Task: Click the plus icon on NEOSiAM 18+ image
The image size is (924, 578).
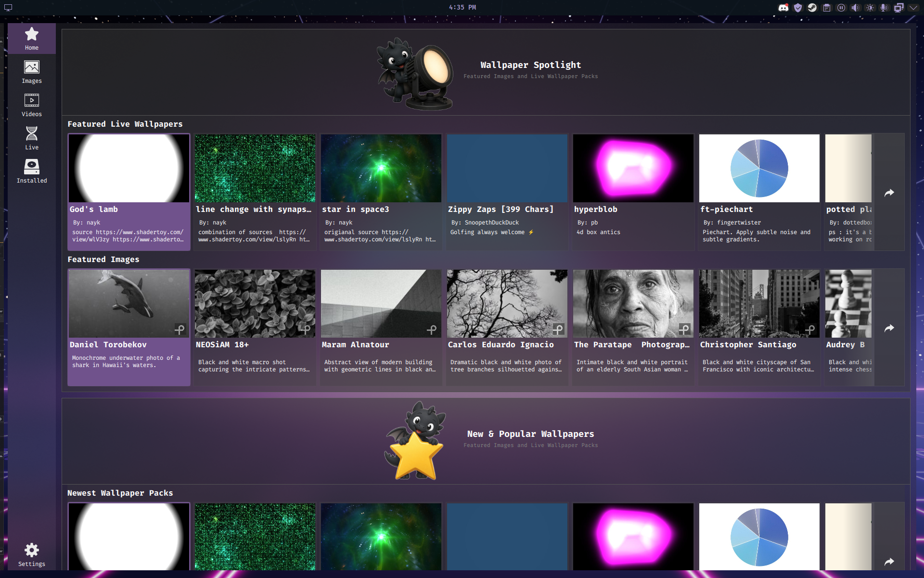Action: coord(306,329)
